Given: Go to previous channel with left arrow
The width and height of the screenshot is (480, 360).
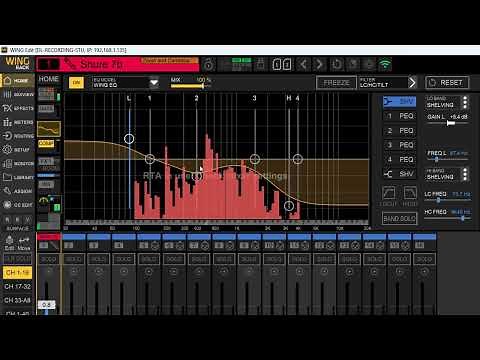Looking at the screenshot, I should tap(303, 64).
